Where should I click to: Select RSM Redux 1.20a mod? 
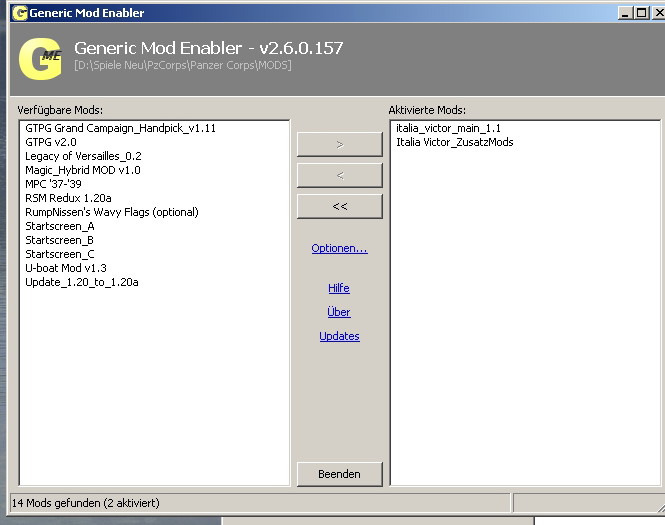tap(68, 198)
